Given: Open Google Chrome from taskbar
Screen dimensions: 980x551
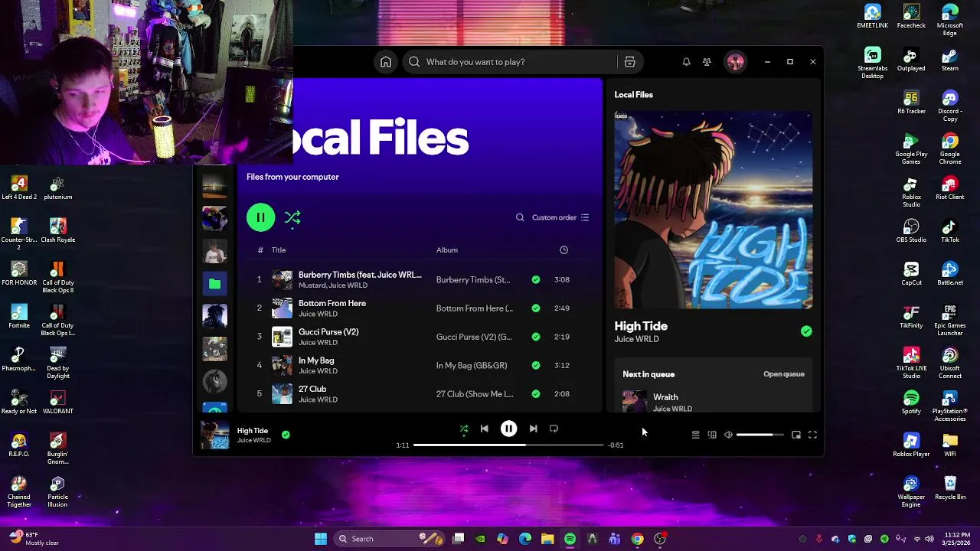Looking at the screenshot, I should [637, 539].
